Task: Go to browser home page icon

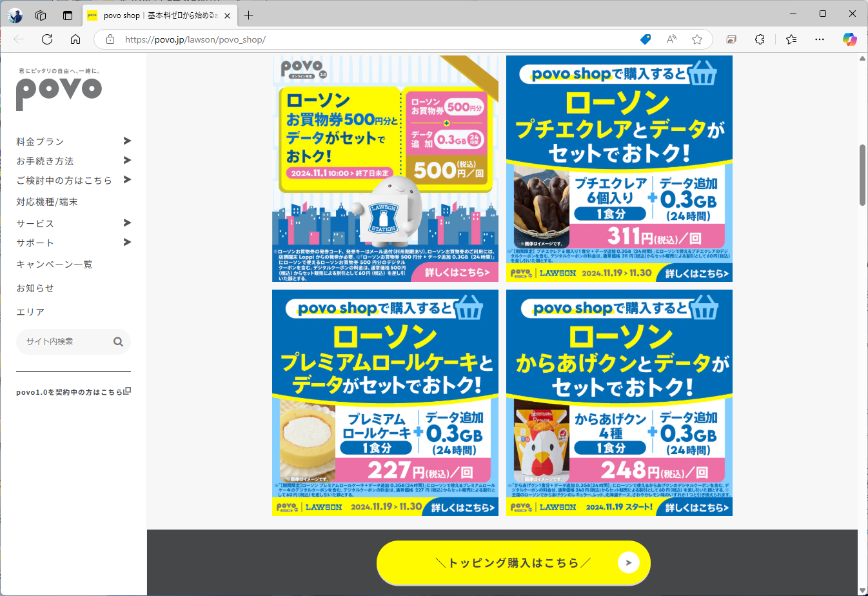Action: pyautogui.click(x=75, y=39)
